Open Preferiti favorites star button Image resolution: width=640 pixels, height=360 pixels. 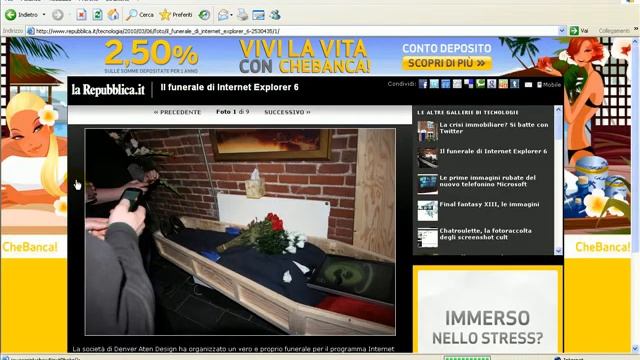pos(176,15)
